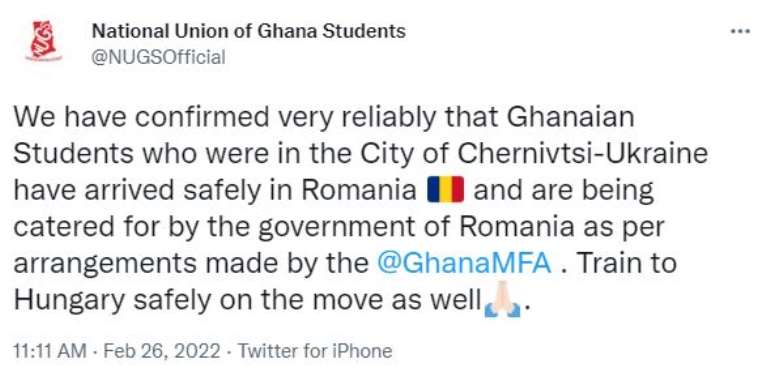Click 'arrangements made by the' text
Image resolution: width=770 pixels, height=367 pixels.
click(191, 264)
